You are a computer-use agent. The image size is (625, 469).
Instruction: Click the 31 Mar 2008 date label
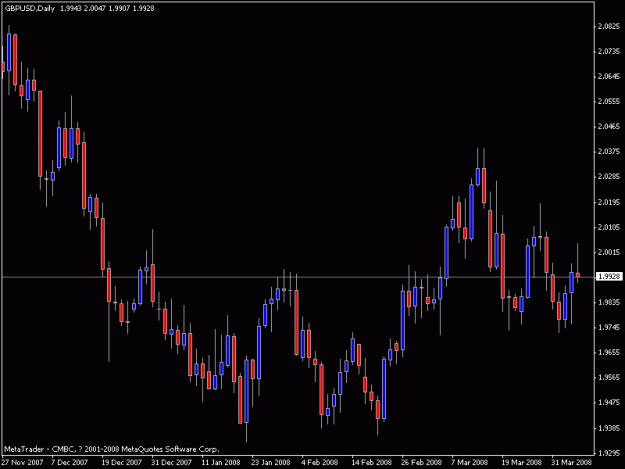[571, 462]
